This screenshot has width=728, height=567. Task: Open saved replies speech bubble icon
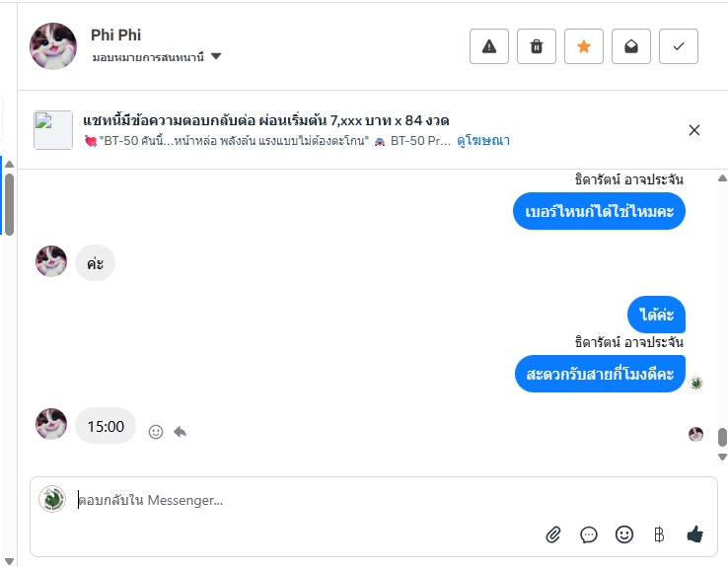tap(589, 534)
